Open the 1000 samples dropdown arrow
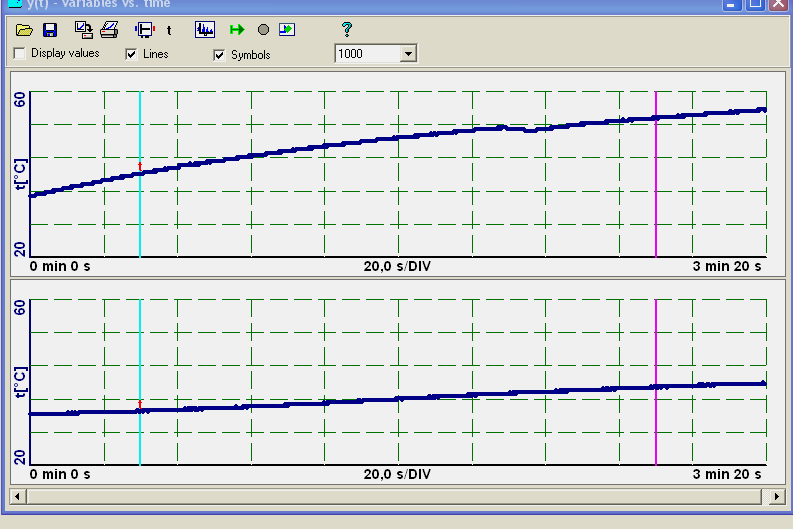Viewport: 793px width, 529px height. [x=408, y=53]
